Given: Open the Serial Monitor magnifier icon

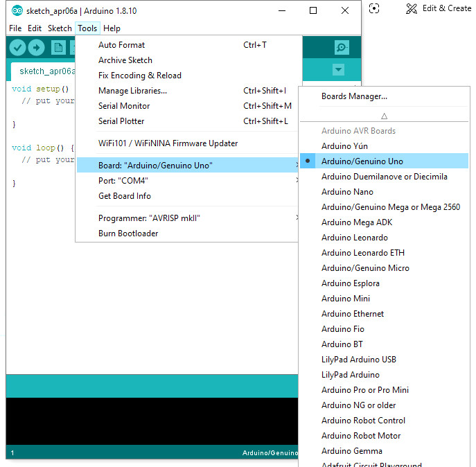Looking at the screenshot, I should [342, 47].
